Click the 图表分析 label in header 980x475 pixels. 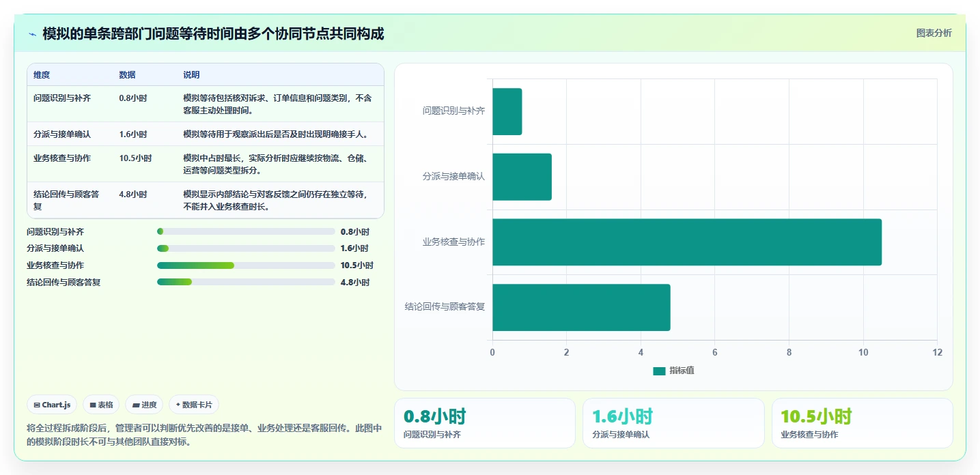point(934,33)
